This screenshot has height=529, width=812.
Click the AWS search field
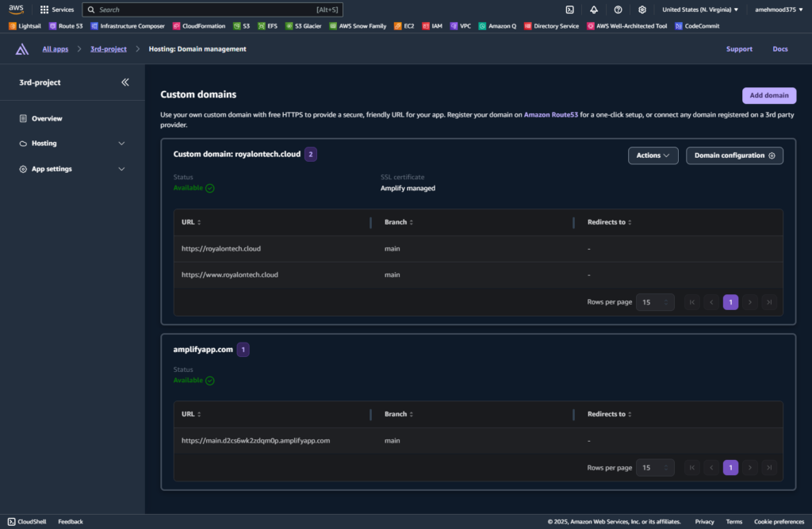(x=213, y=10)
